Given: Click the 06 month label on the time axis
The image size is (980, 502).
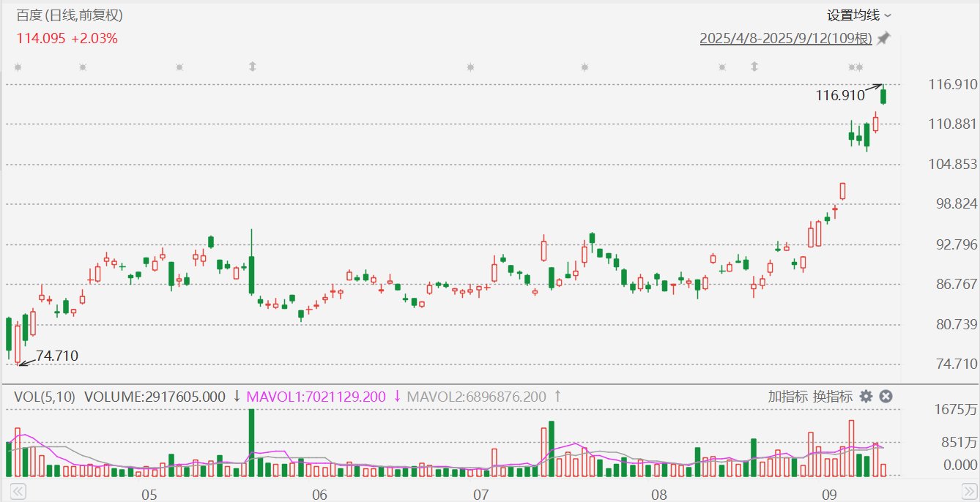Looking at the screenshot, I should click(x=319, y=494).
